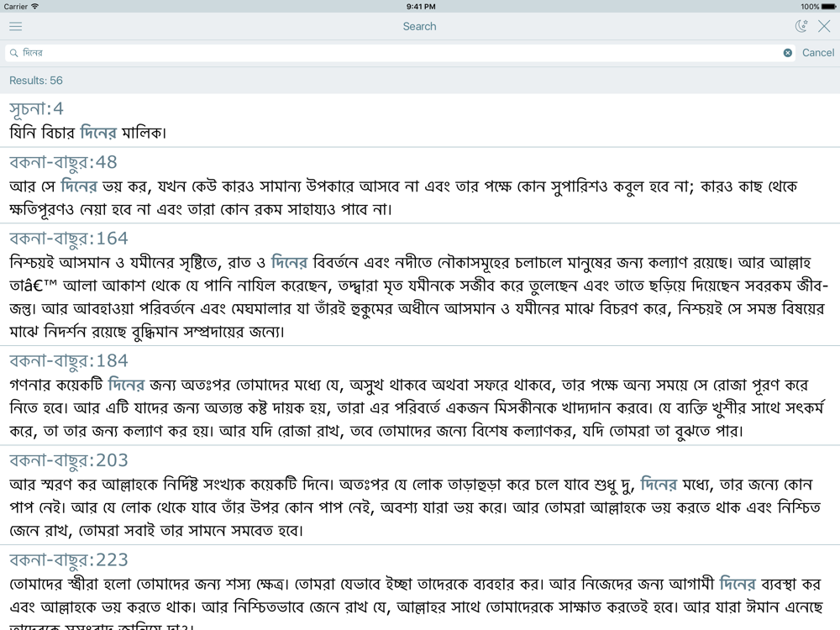Select verse text 'যিনি বিচার দিনের মালিক'
The image size is (840, 630).
tap(88, 133)
